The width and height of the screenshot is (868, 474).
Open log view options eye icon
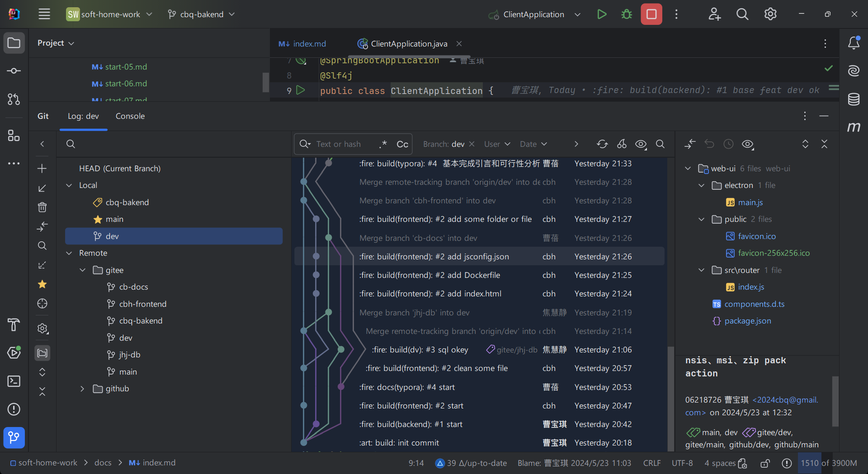[x=641, y=144]
